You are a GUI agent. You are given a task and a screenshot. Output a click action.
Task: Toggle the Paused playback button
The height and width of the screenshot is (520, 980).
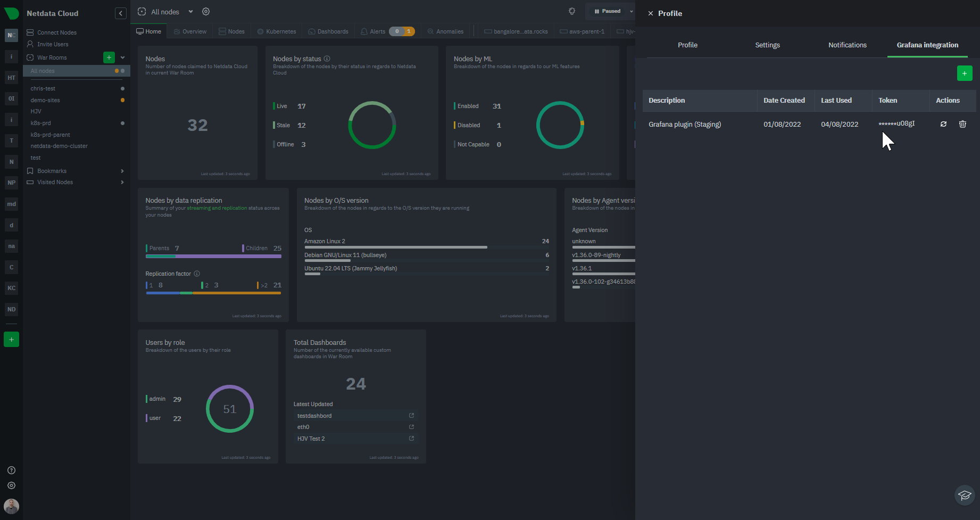(608, 11)
